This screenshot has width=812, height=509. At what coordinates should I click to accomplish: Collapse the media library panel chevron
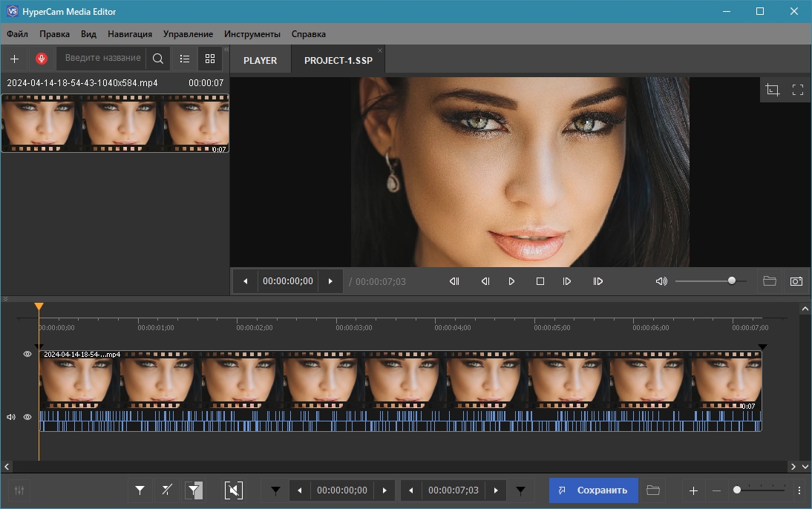tap(226, 50)
